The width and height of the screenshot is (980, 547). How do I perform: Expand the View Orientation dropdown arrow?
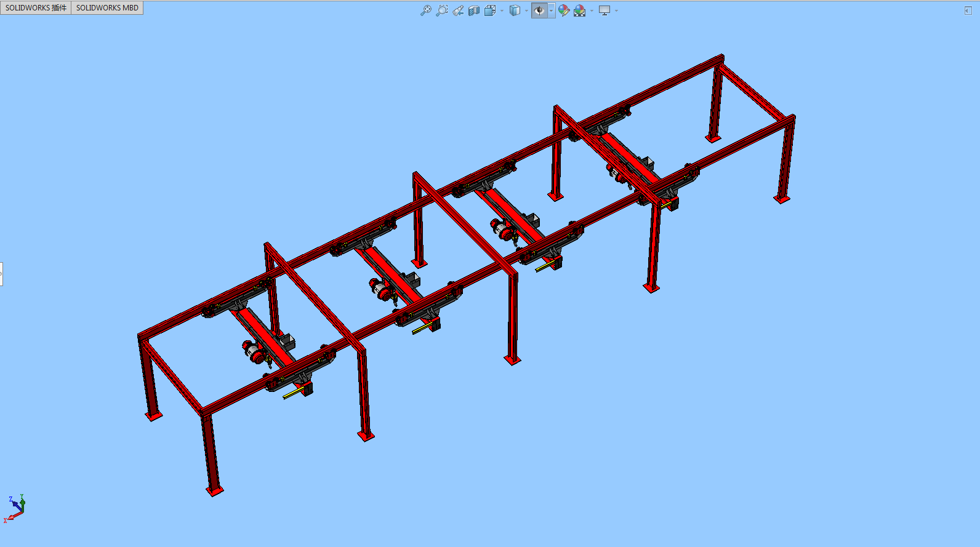click(502, 10)
